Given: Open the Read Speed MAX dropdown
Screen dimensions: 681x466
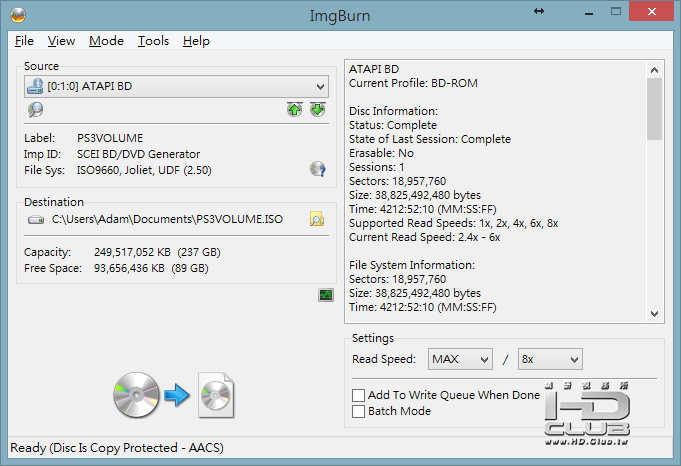Looking at the screenshot, I should [x=460, y=359].
